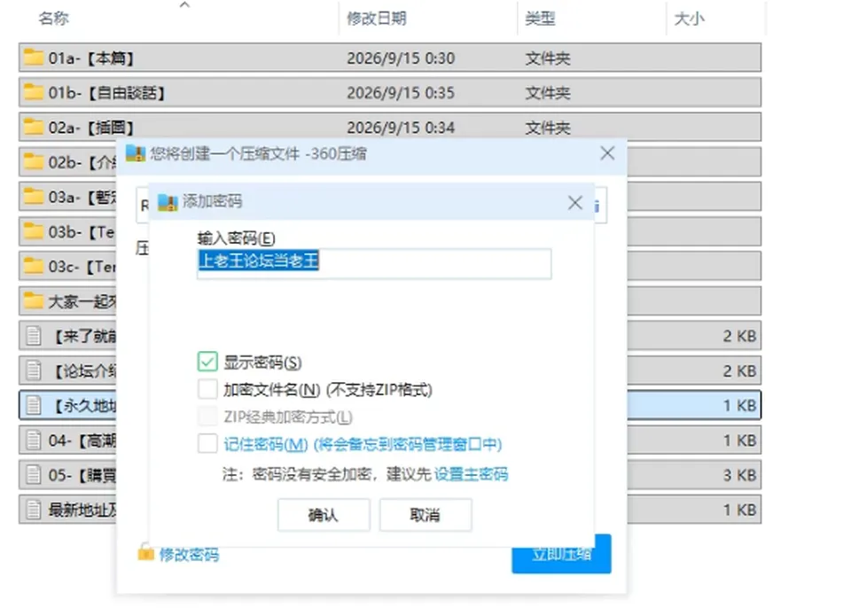Screen dimensions: 851x616
Task: Tick the 记住密码(M) checkbox
Action: pos(207,444)
